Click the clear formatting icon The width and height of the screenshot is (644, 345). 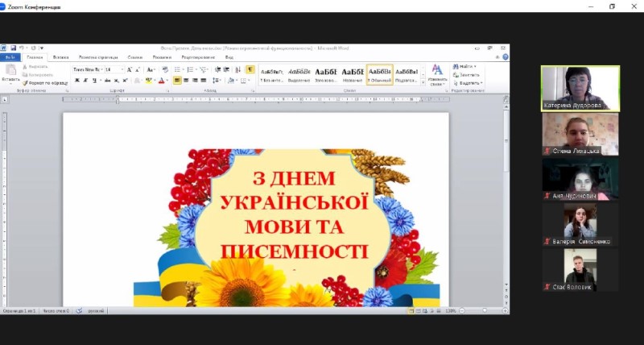(165, 69)
